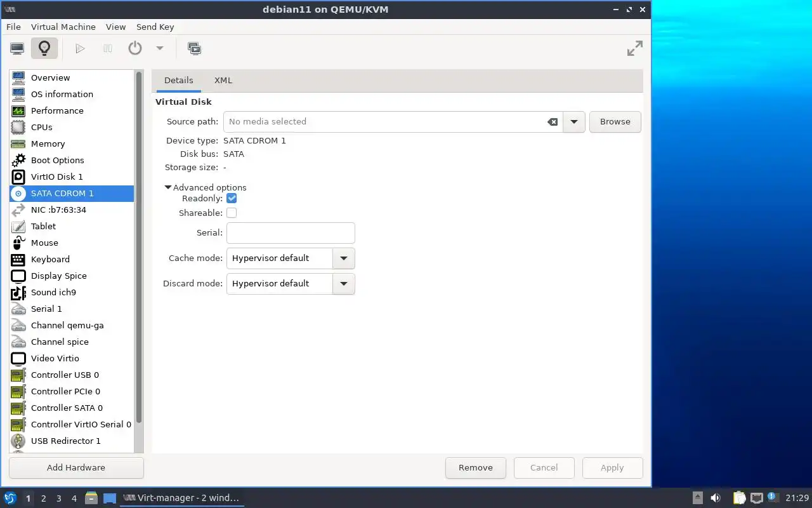The width and height of the screenshot is (812, 508).
Task: Click the Apply button
Action: click(x=612, y=468)
